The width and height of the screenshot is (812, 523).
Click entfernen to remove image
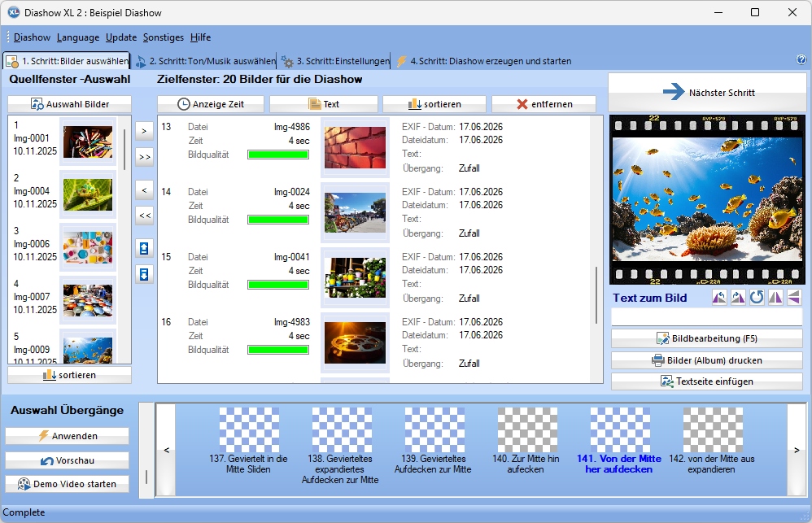click(544, 104)
